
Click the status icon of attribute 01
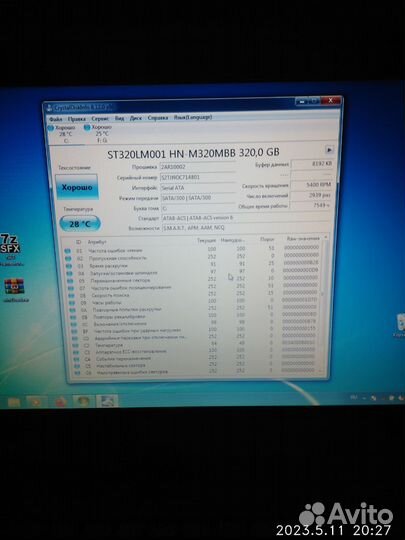(x=68, y=251)
